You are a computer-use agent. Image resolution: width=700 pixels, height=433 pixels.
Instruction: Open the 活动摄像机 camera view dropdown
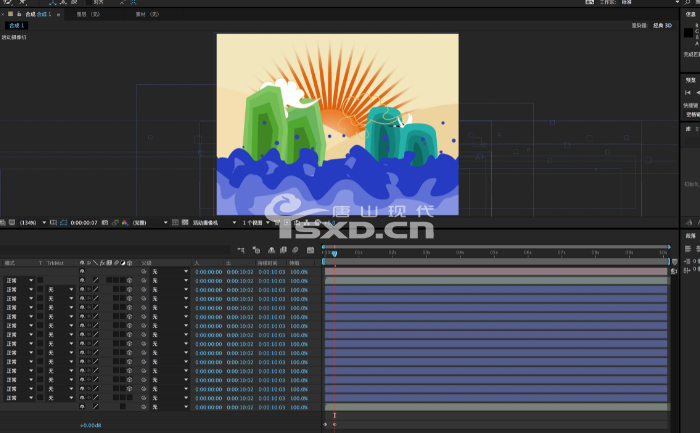click(x=214, y=222)
